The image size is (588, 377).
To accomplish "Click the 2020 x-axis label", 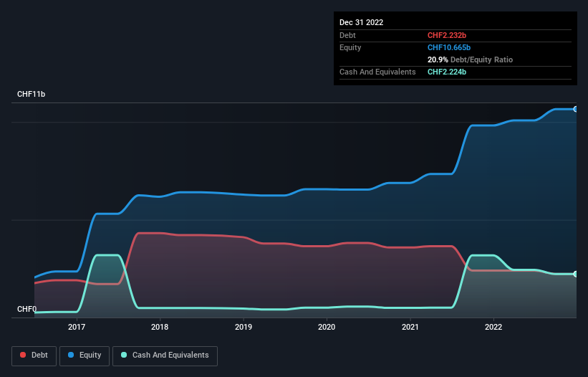I will (327, 327).
